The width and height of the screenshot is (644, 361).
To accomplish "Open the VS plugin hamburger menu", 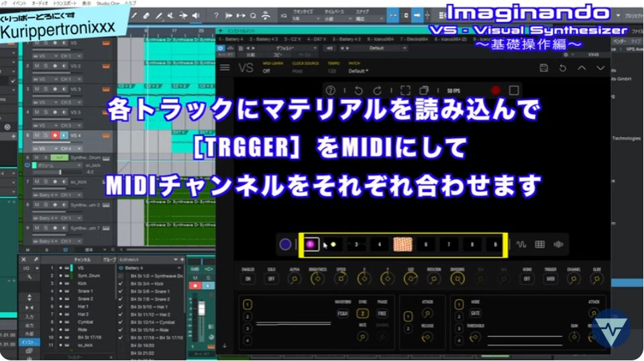I will [225, 67].
